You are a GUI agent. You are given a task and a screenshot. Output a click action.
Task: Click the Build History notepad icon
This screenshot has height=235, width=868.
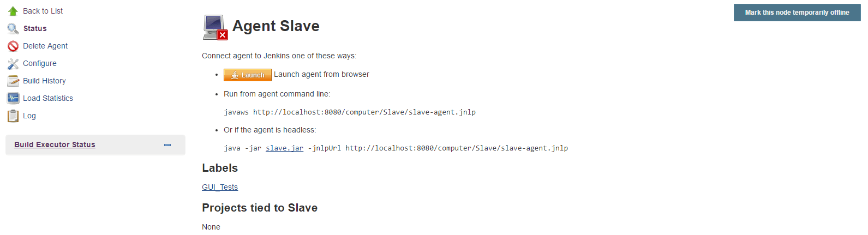coord(13,81)
